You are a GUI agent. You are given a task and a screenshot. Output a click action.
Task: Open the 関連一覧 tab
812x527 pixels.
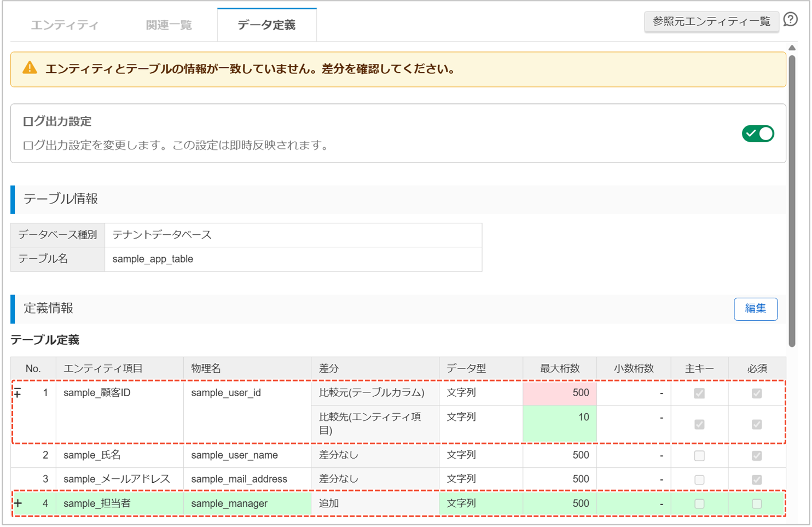tap(169, 25)
